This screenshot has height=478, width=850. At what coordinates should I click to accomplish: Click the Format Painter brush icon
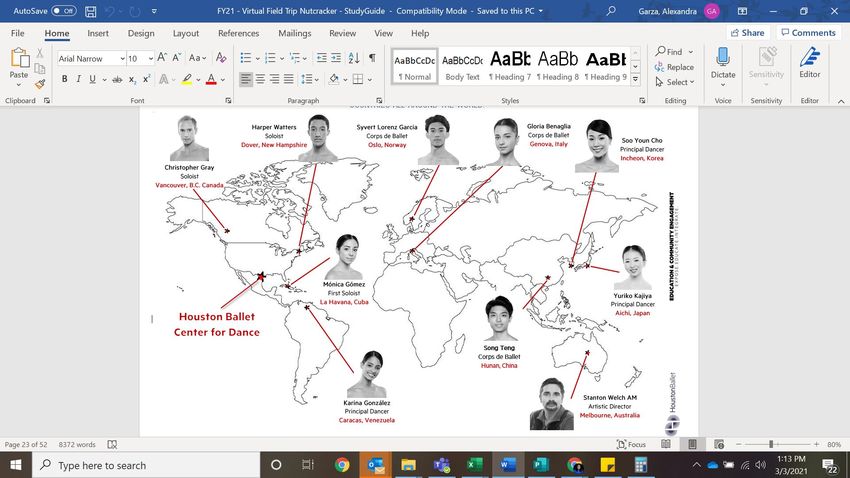click(40, 84)
